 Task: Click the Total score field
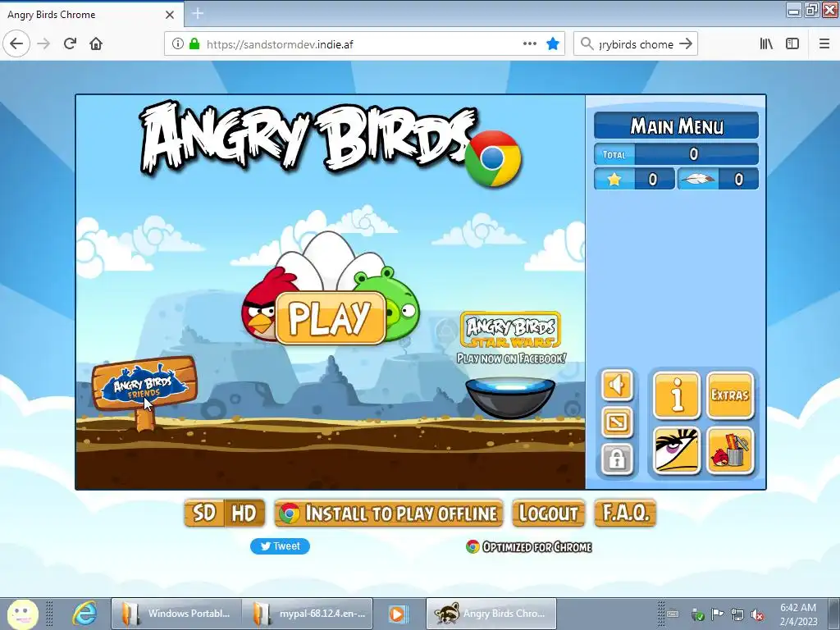tap(677, 154)
